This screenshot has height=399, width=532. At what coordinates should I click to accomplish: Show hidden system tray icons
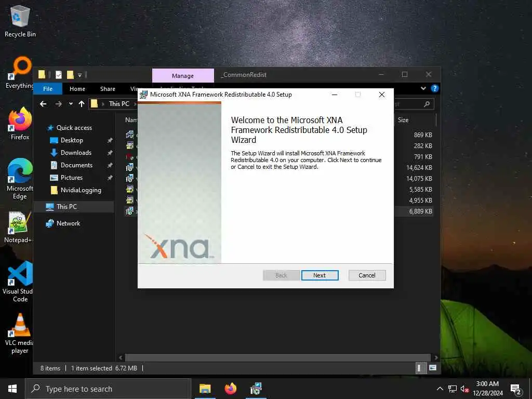440,389
